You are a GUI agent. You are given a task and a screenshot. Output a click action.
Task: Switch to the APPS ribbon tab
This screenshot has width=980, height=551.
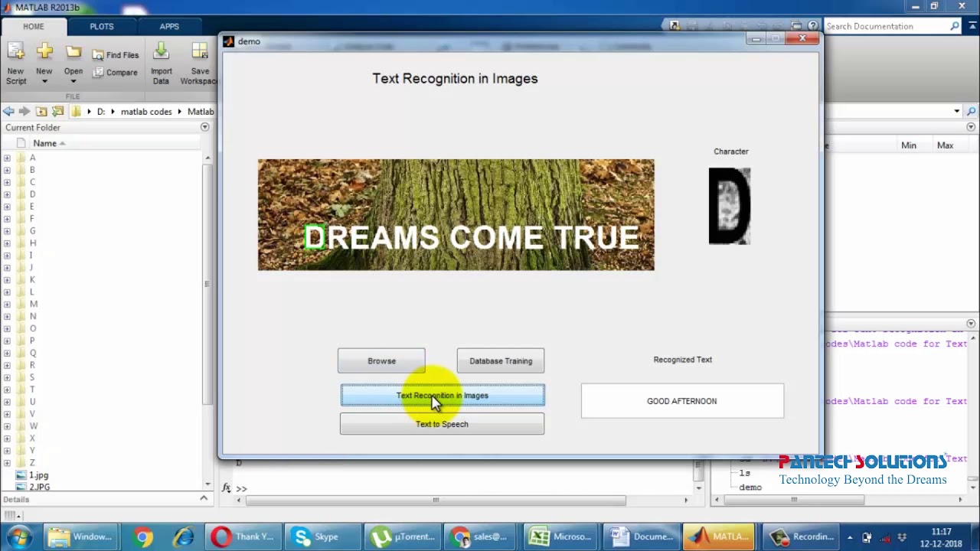169,26
